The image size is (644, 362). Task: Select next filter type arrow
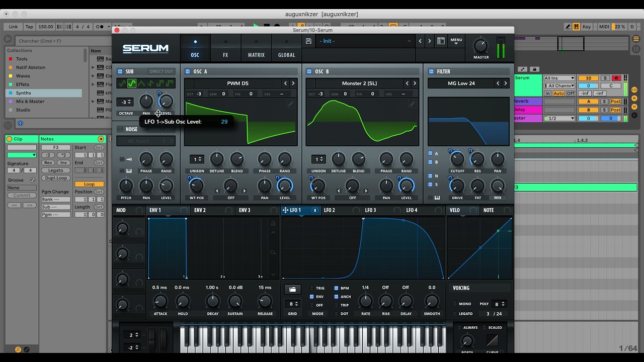point(506,83)
